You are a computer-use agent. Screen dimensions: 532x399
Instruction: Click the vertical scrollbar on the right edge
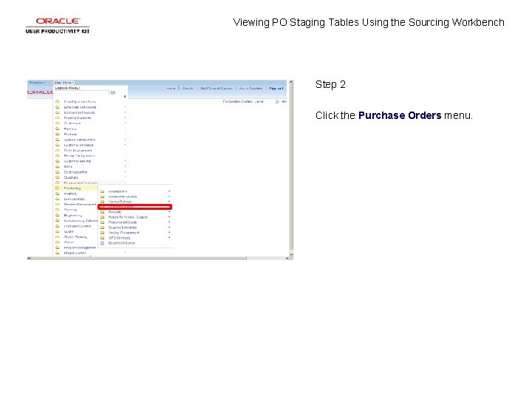291,168
